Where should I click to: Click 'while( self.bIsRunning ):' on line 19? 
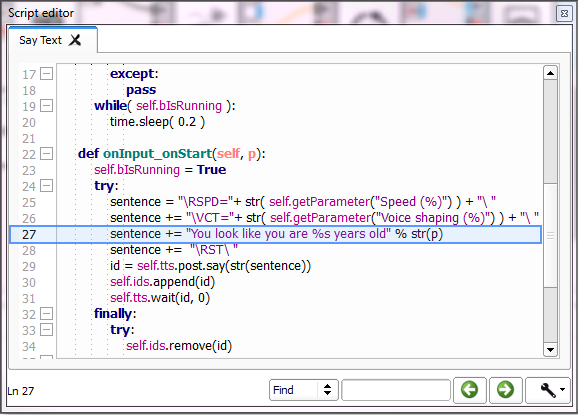point(165,106)
